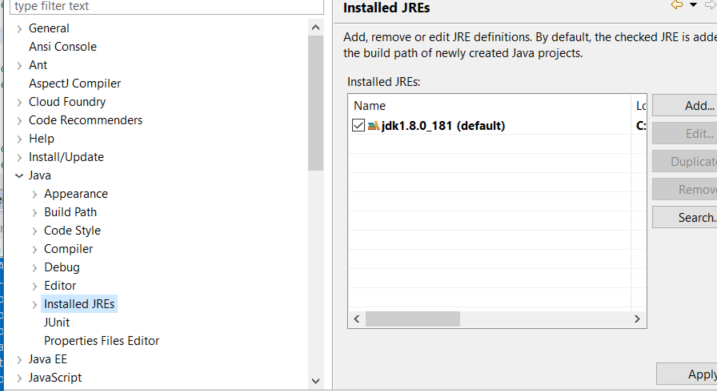This screenshot has width=717, height=391.
Task: Open the AspectJ Compiler preferences
Action: pos(75,83)
